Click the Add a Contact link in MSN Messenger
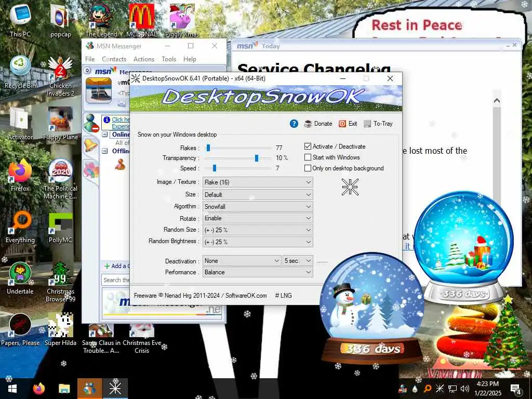The height and width of the screenshot is (399, 532). [x=117, y=266]
